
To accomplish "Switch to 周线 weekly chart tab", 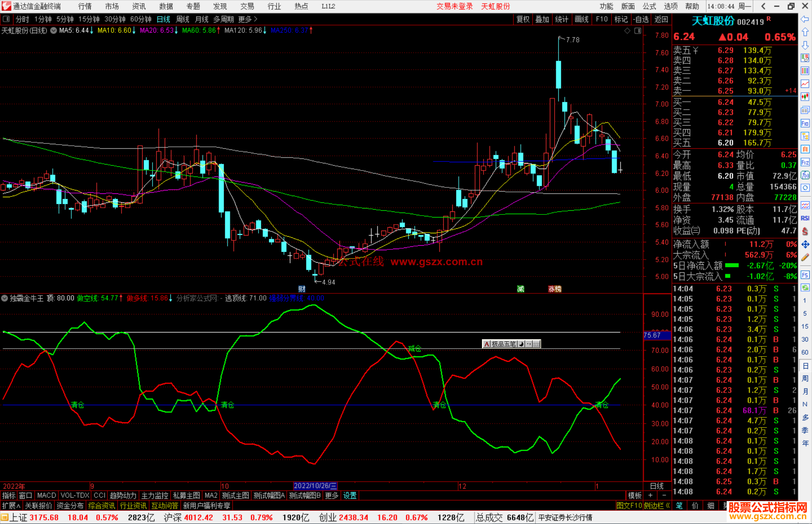I will [183, 19].
